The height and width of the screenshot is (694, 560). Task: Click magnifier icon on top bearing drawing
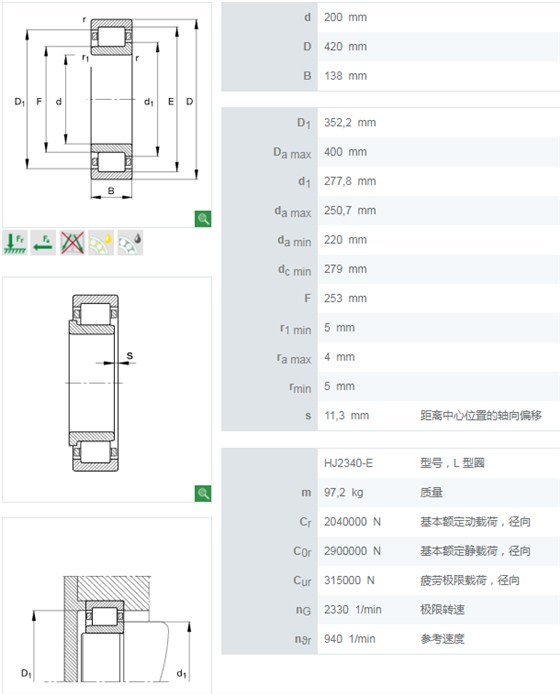(x=203, y=219)
